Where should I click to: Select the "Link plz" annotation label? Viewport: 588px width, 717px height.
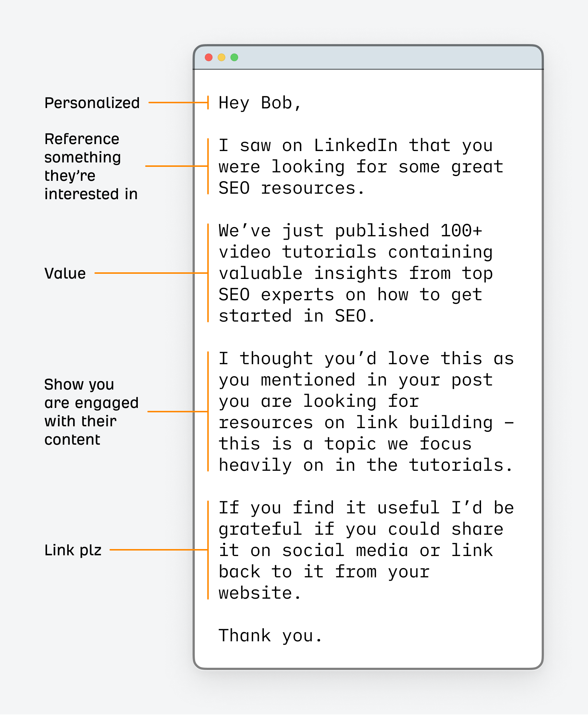(x=73, y=550)
